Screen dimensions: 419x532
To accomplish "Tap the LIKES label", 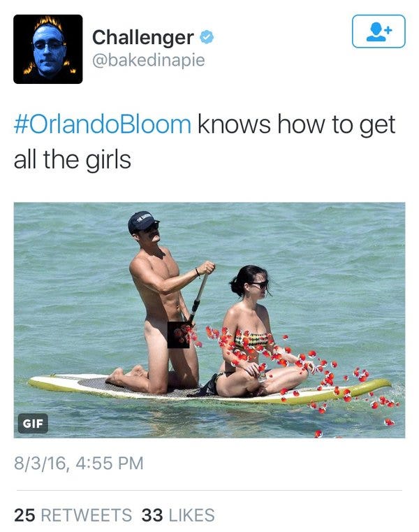I will coord(191,515).
